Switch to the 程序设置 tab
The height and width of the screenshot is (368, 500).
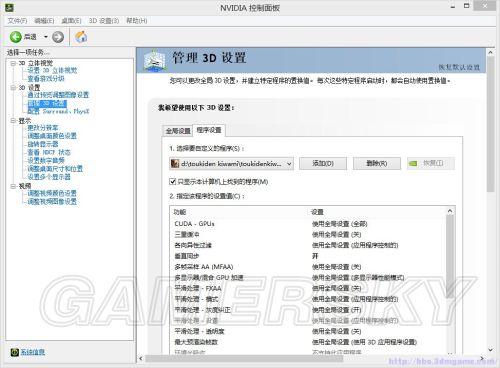209,130
